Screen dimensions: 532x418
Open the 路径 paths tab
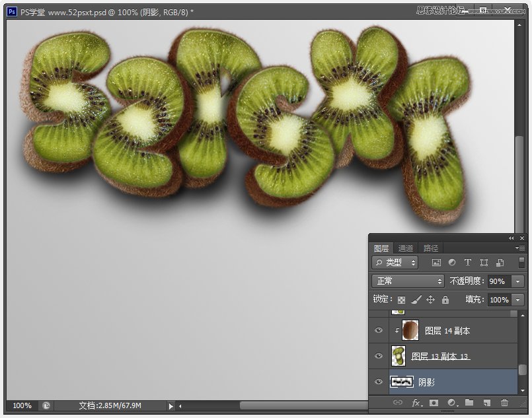tap(430, 248)
